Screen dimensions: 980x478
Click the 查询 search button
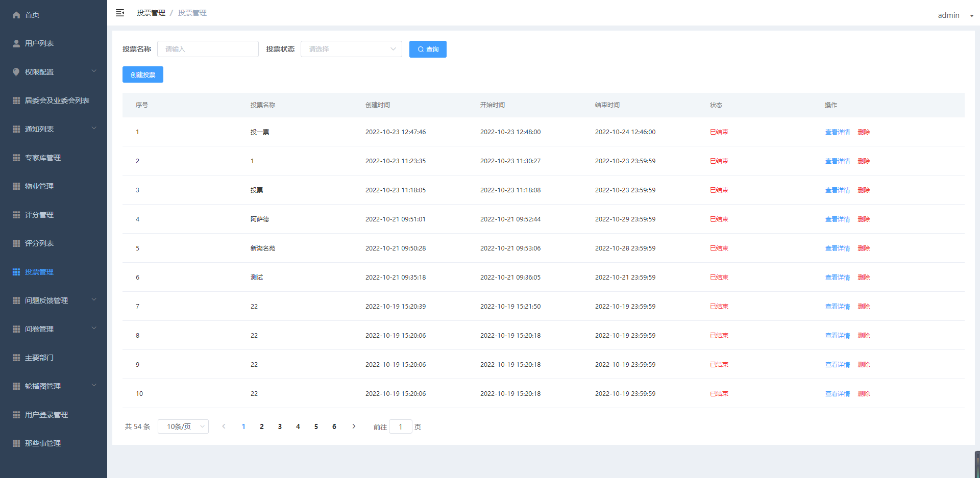click(x=428, y=49)
